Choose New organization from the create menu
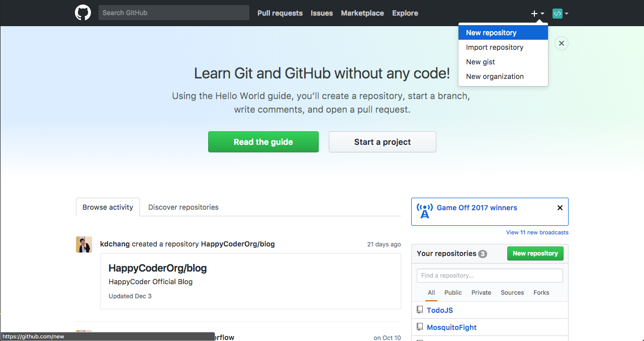The image size is (644, 341). point(495,76)
